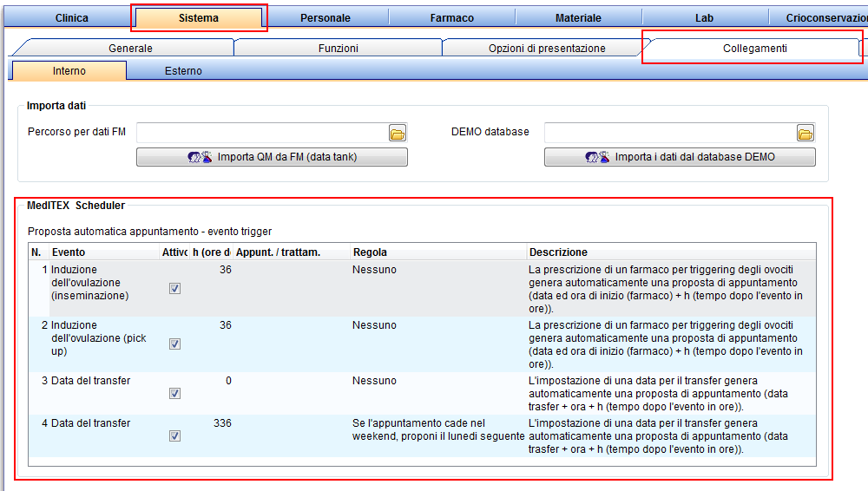Click hours value 36 in row 1
The width and height of the screenshot is (868, 491).
coord(226,270)
